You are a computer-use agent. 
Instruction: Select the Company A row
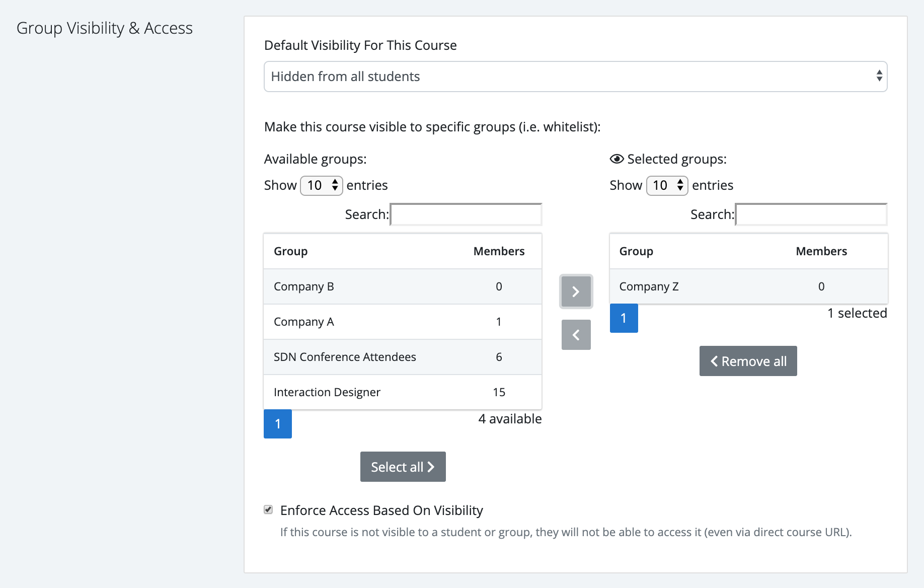(x=402, y=322)
